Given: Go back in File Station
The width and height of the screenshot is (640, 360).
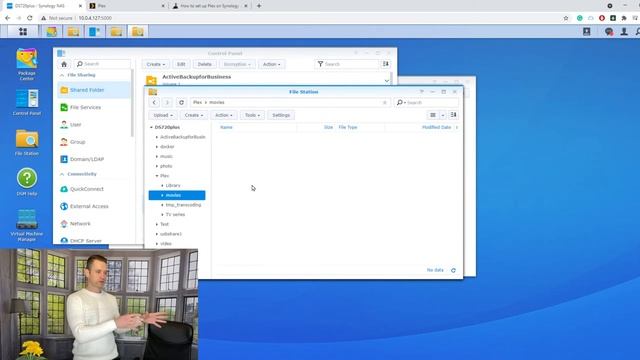Looking at the screenshot, I should 154,102.
